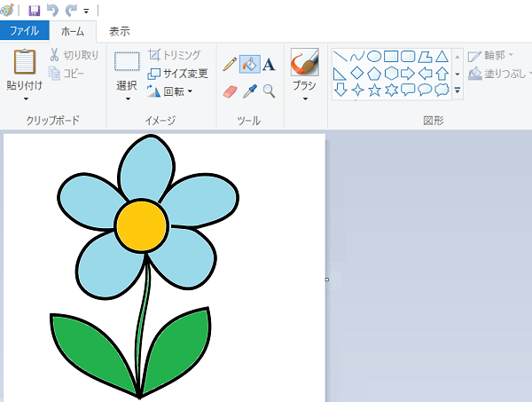Choose the Five-point star shape
This screenshot has height=402, width=532.
[374, 91]
